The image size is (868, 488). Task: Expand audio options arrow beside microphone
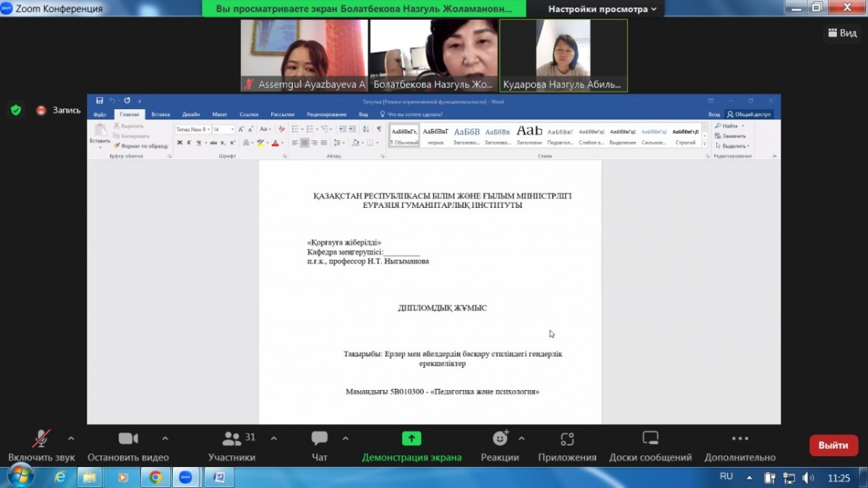tap(71, 438)
